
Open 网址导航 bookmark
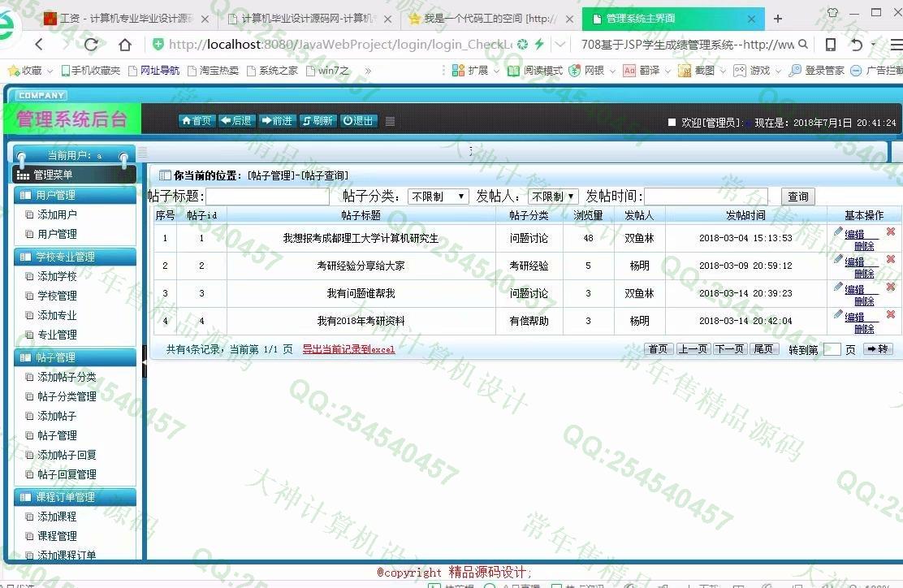(153, 71)
